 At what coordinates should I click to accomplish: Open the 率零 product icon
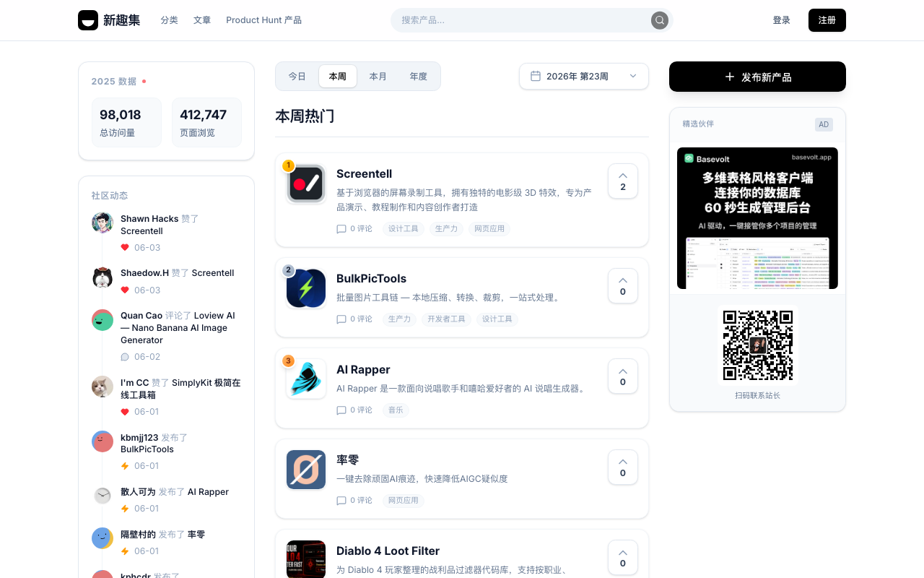point(306,470)
